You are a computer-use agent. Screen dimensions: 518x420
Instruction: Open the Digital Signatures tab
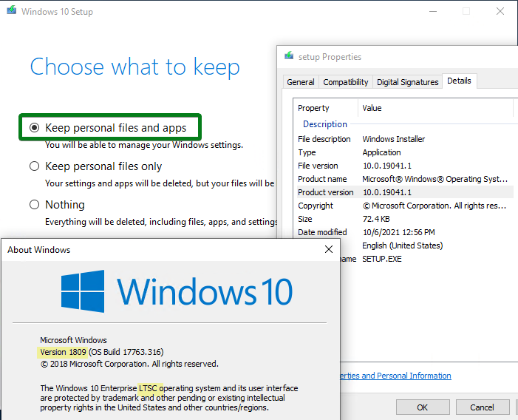(407, 82)
